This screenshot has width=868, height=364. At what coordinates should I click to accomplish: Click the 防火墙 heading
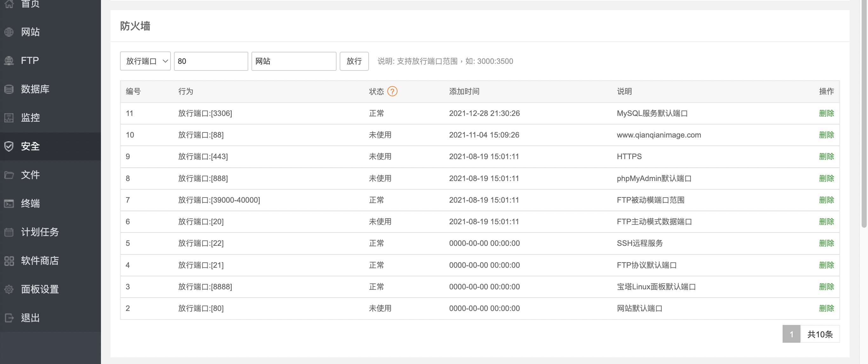click(x=135, y=26)
